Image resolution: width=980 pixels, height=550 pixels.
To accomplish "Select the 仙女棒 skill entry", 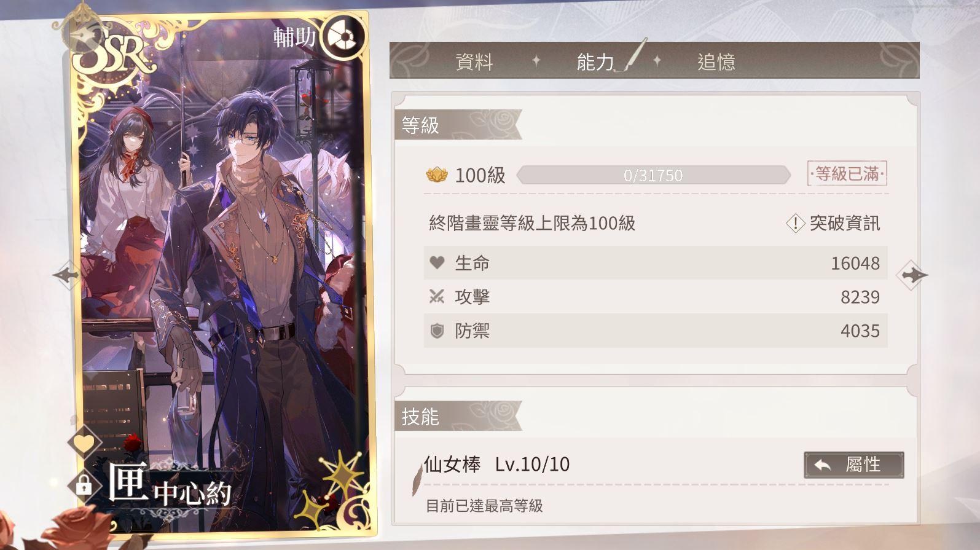I will pyautogui.click(x=496, y=465).
